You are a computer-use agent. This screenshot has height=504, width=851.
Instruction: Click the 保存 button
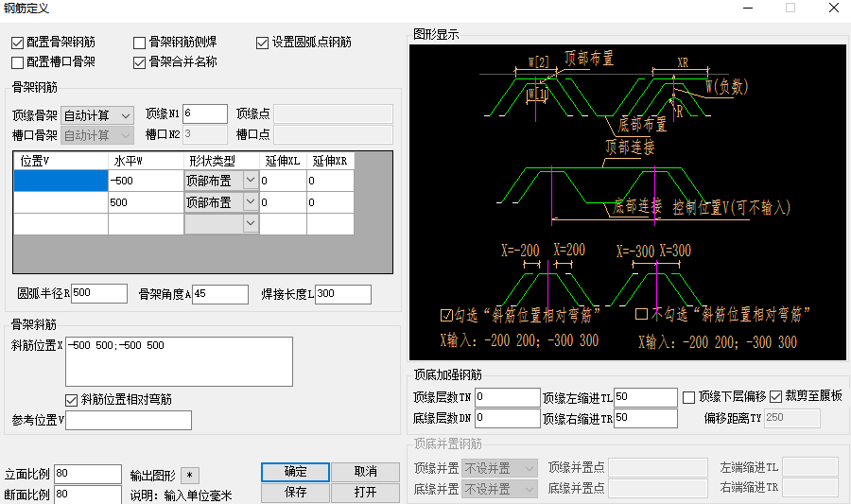[x=295, y=492]
